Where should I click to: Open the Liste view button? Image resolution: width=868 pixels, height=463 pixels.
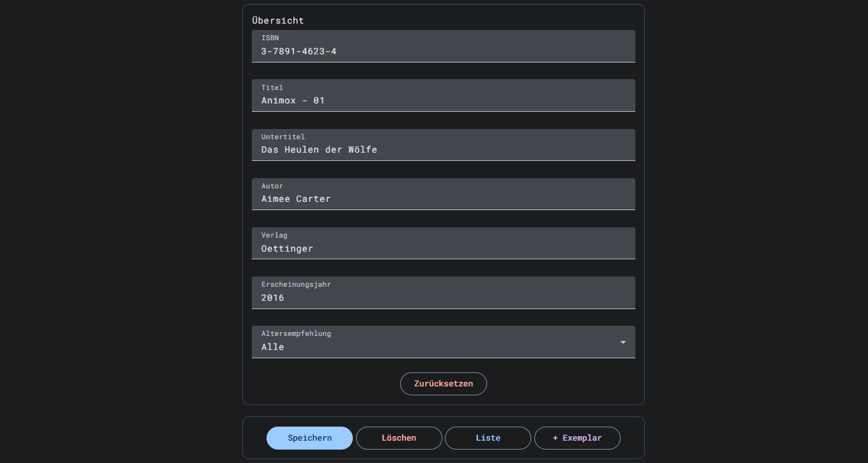(488, 438)
